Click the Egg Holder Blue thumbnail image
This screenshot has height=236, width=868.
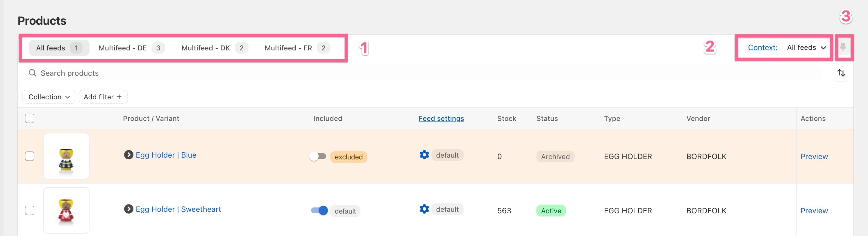coord(66,156)
